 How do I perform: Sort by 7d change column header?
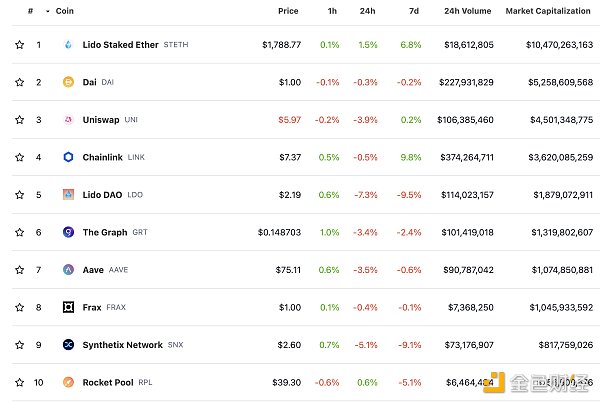(413, 11)
